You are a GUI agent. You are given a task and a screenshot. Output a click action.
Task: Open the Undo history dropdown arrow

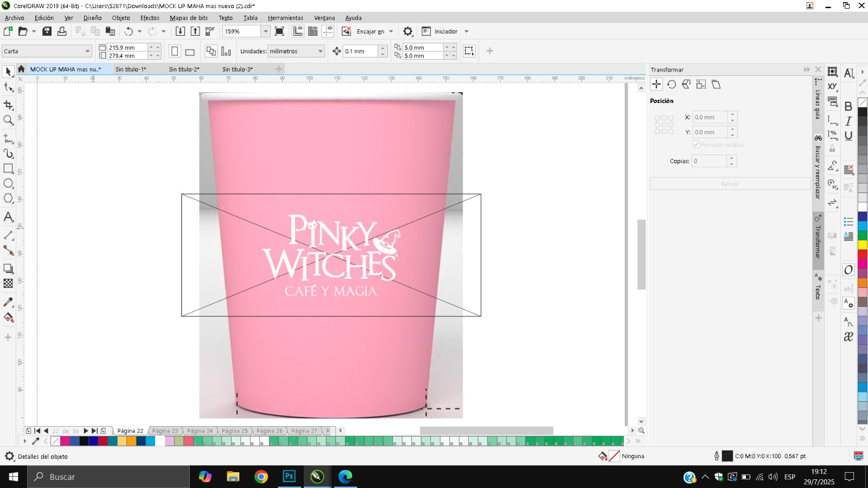[139, 31]
